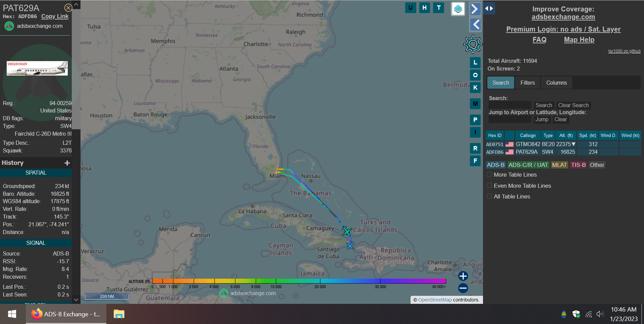Click the T map toggle button
This screenshot has width=644, height=324.
[x=439, y=8]
